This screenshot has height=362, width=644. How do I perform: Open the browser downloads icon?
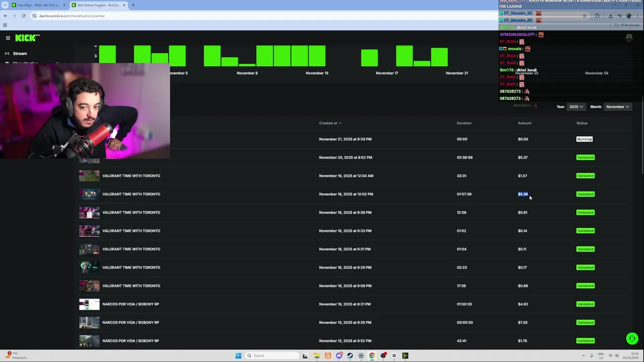pos(610,16)
